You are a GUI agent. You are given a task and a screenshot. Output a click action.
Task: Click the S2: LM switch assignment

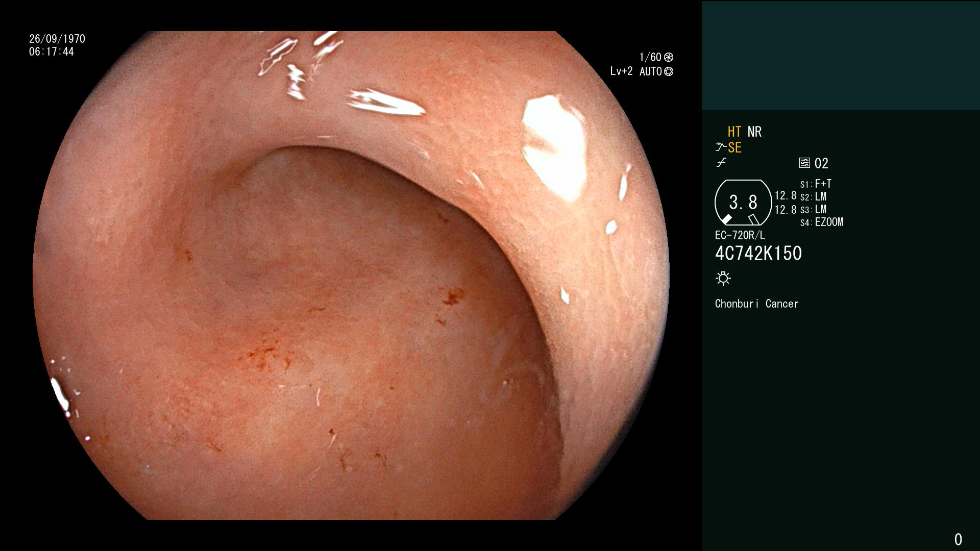coord(814,196)
